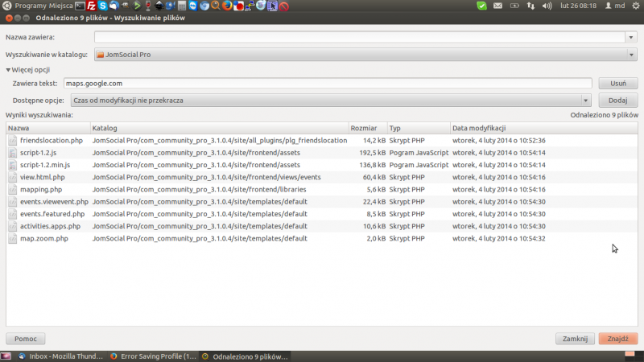The height and width of the screenshot is (362, 644).
Task: Launch TeamViewer from the top panel
Action: tap(193, 6)
